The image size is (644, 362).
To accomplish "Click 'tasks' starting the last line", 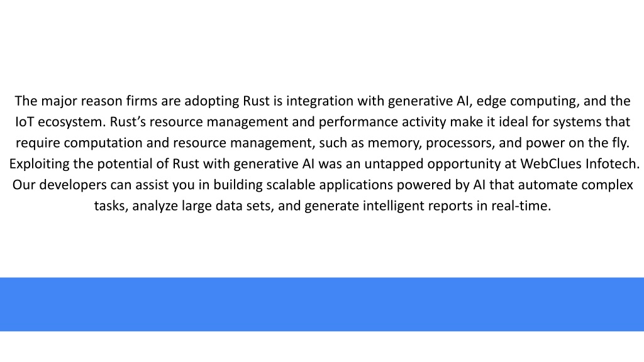I will click(109, 206).
